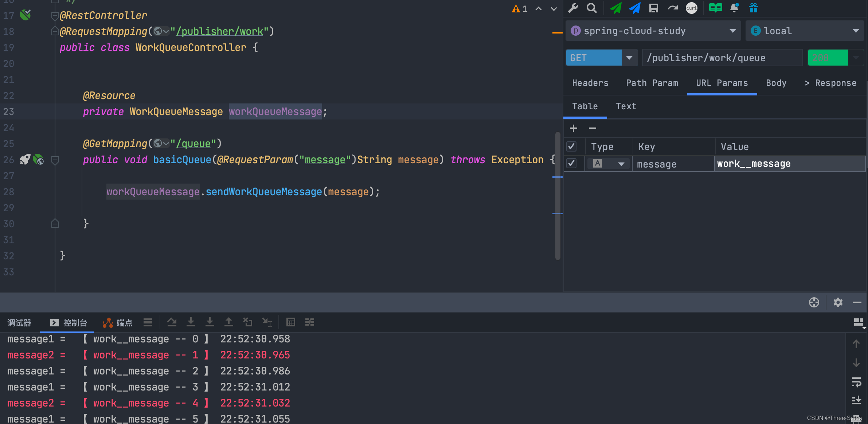Image resolution: width=868 pixels, height=424 pixels.
Task: Select URL Params tab
Action: pos(722,83)
